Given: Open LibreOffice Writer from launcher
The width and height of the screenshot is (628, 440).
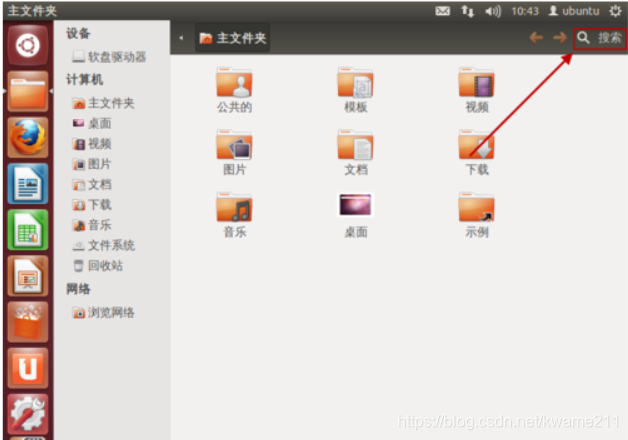Looking at the screenshot, I should click(28, 183).
